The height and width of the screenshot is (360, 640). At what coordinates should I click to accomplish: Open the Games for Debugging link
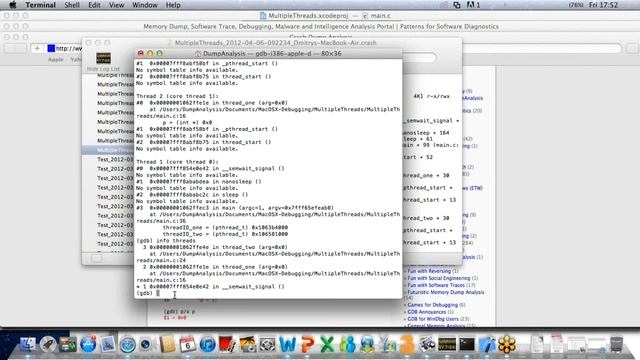pos(433,305)
